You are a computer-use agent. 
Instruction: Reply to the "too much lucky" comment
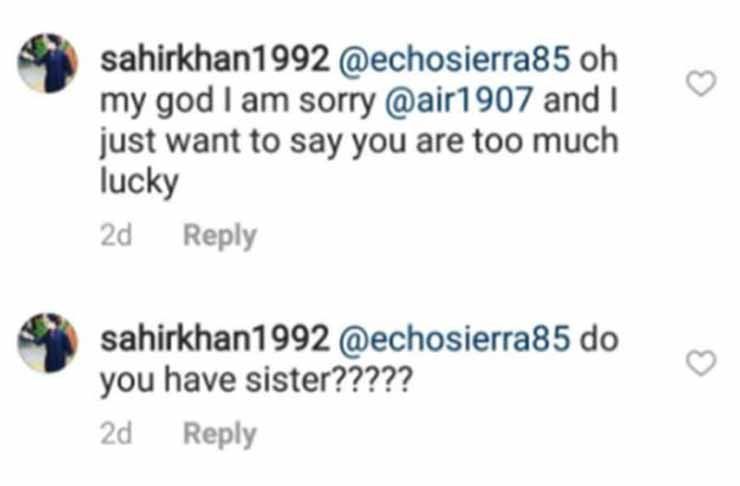coord(220,236)
